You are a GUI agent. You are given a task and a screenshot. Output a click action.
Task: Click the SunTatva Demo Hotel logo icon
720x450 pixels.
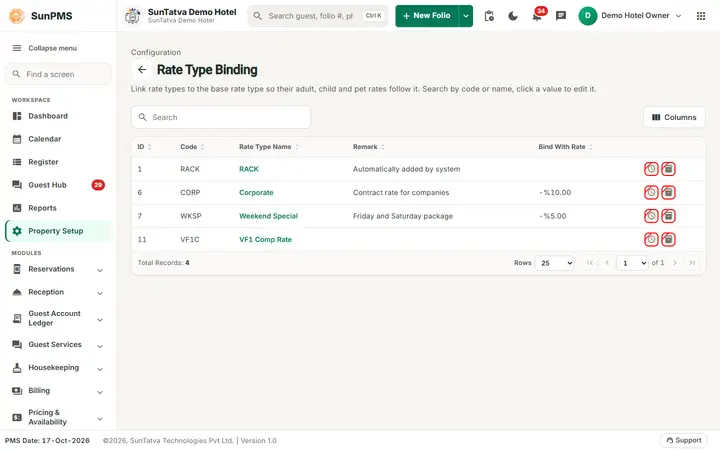pyautogui.click(x=133, y=16)
